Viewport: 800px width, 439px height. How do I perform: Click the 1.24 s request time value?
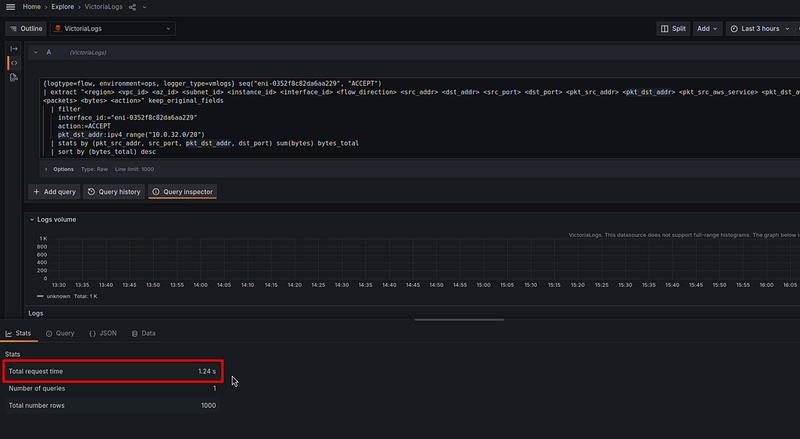pyautogui.click(x=207, y=371)
